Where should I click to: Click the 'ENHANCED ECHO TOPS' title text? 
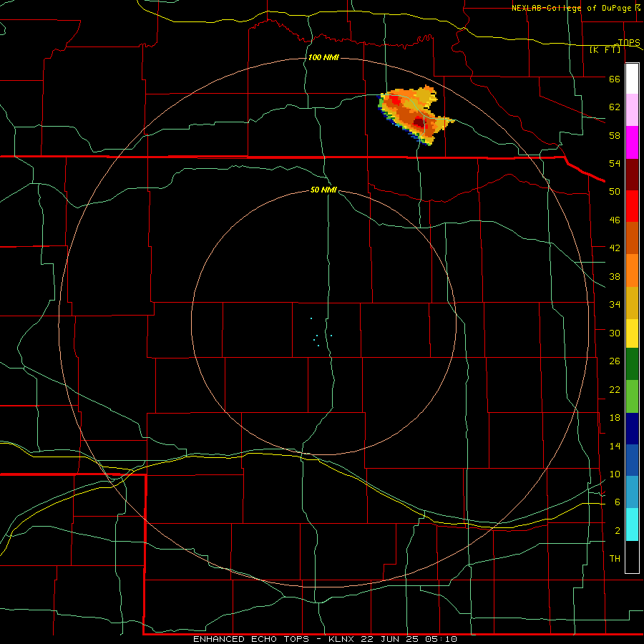click(250, 639)
